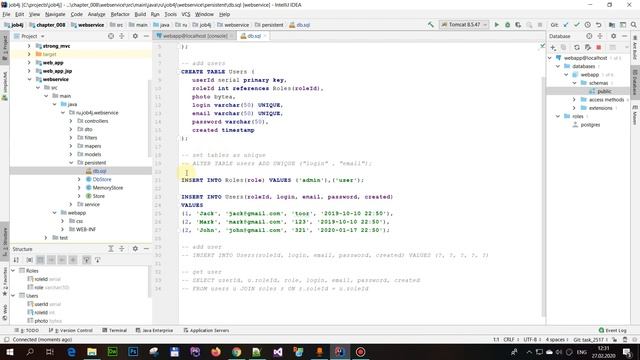Hide the Database panel with the minus icon
The height and width of the screenshot is (360, 640).
[x=624, y=36]
